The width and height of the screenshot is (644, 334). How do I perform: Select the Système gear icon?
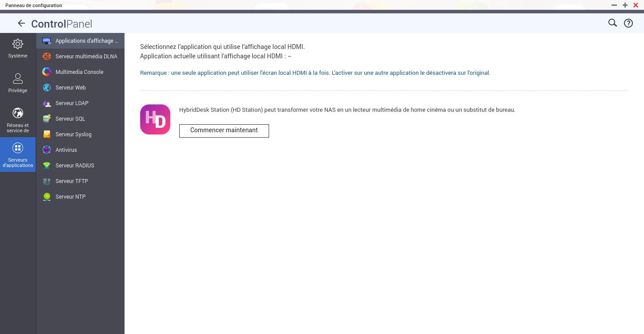[18, 44]
